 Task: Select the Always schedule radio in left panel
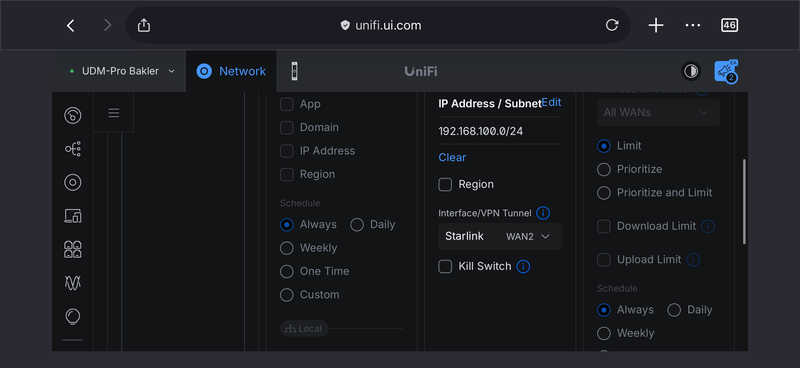287,225
